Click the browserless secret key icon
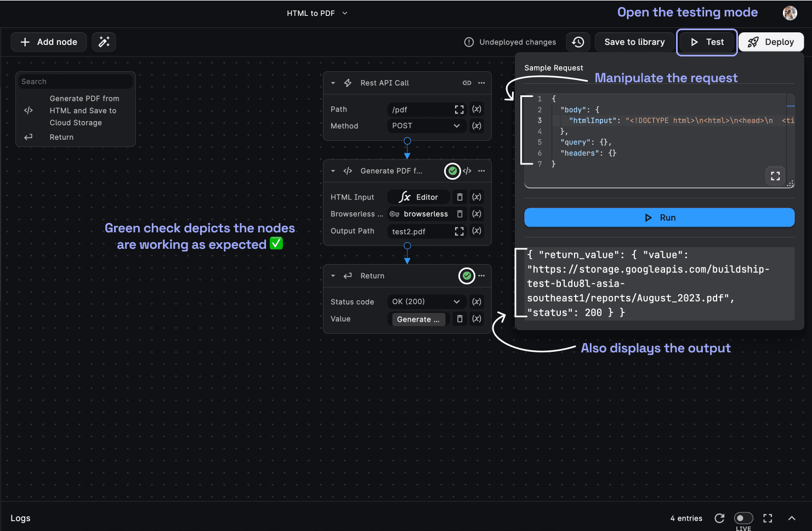The image size is (812, 531). 394,214
